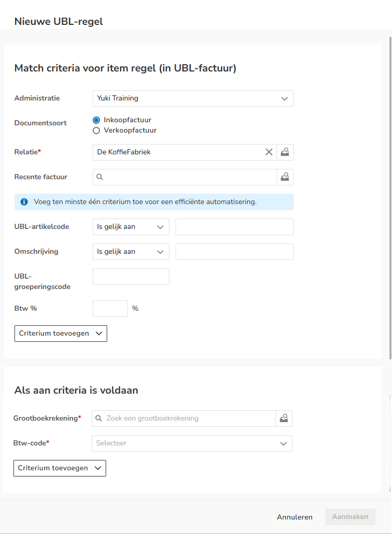Expand the Omschrijving operator dropdown
Screen dimensions: 392x534
(x=130, y=252)
